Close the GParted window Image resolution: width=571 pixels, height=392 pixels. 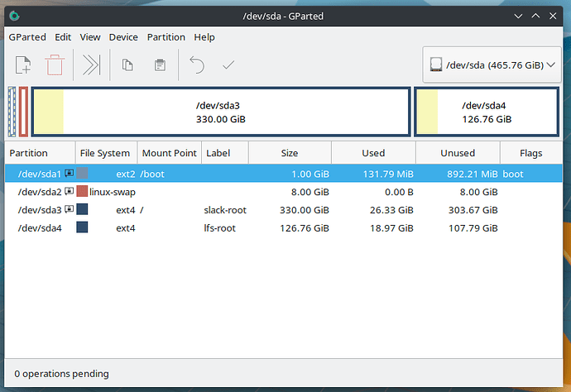tap(553, 16)
